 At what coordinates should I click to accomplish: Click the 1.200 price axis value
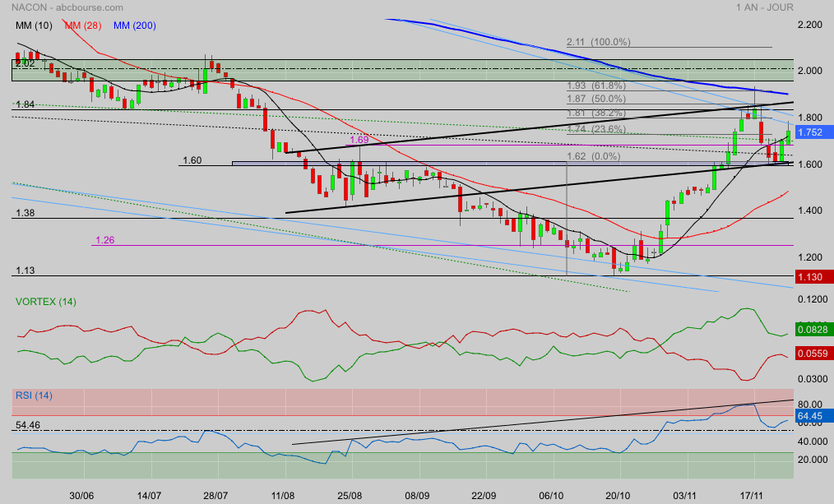pos(810,257)
